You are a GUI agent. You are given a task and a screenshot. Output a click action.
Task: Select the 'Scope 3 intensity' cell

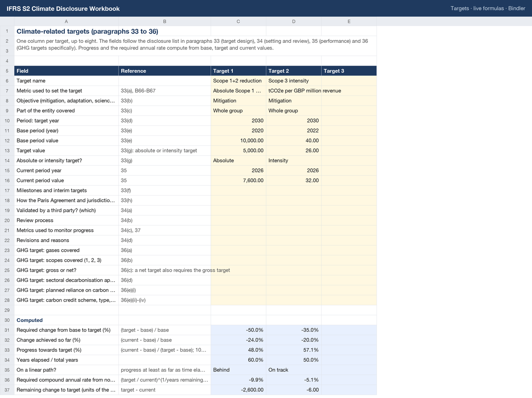coord(293,81)
